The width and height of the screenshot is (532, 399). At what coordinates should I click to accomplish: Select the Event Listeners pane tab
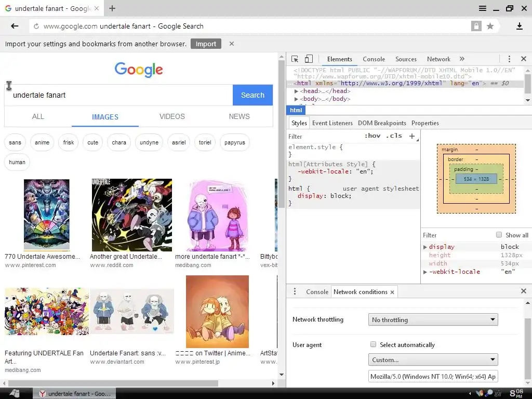(x=332, y=123)
